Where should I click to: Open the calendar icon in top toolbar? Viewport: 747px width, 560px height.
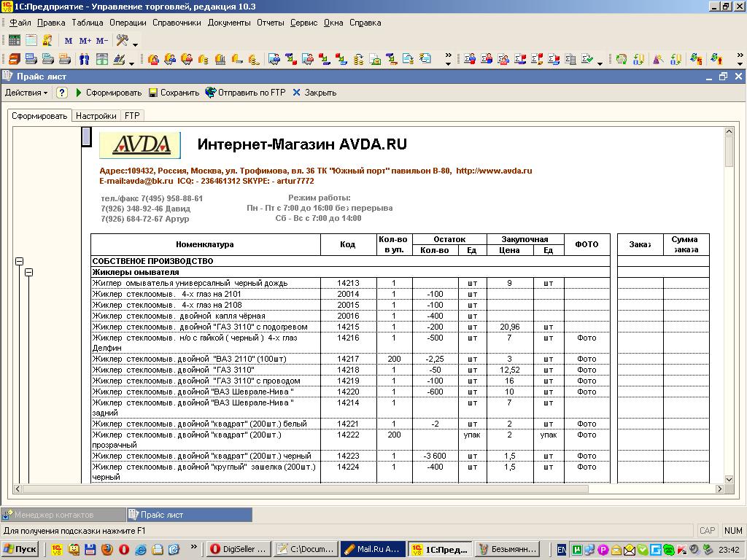31,41
